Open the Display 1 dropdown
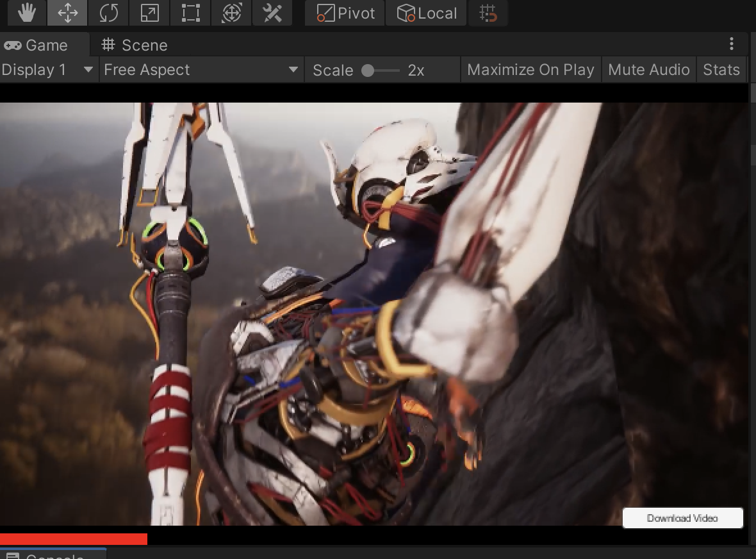The image size is (756, 559). (49, 70)
